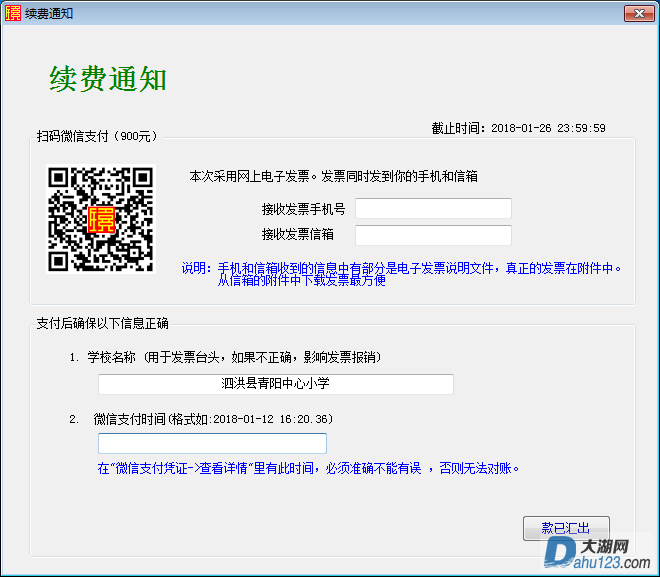
Task: Click the 款已汇出 button
Action: coord(566,528)
